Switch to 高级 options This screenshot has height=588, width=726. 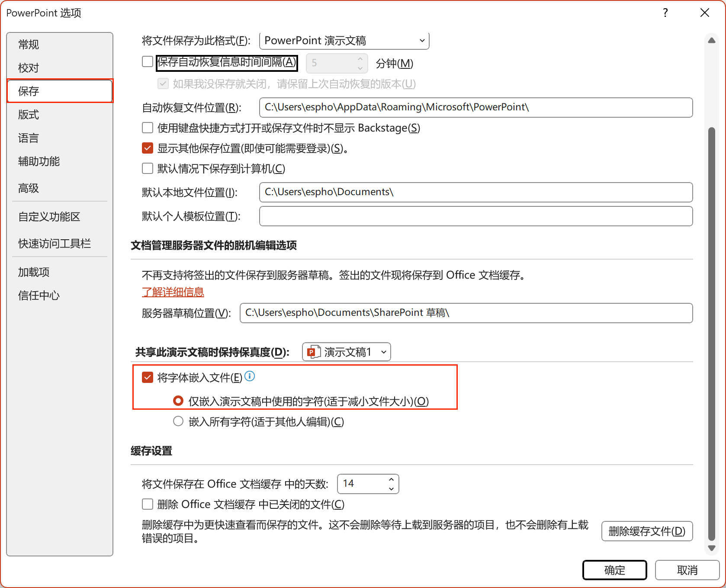pyautogui.click(x=60, y=188)
